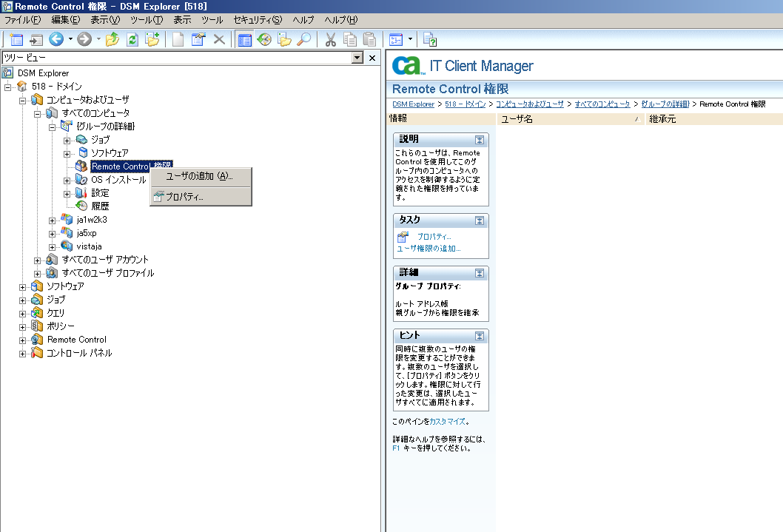Select the 設定 tree item
The width and height of the screenshot is (783, 532).
100,192
